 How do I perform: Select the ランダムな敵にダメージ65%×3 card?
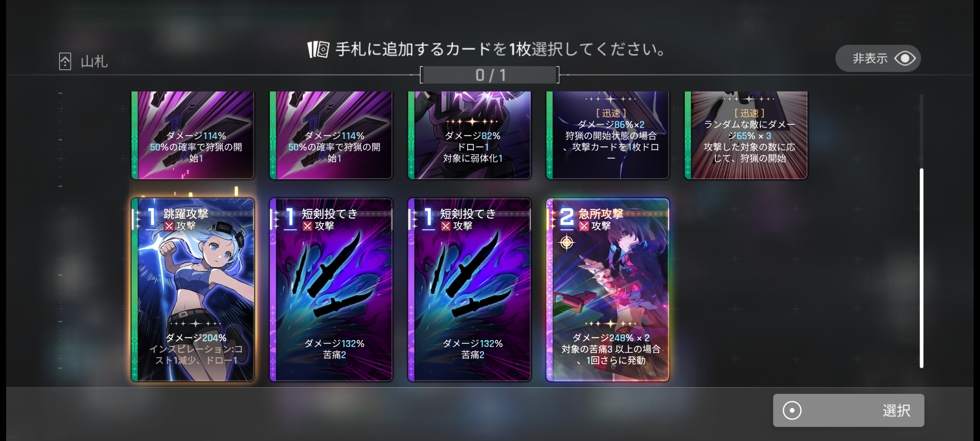[x=745, y=135]
